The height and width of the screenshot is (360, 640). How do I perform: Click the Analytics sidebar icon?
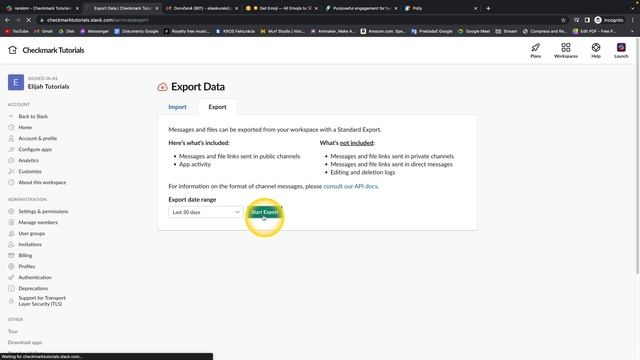11,160
